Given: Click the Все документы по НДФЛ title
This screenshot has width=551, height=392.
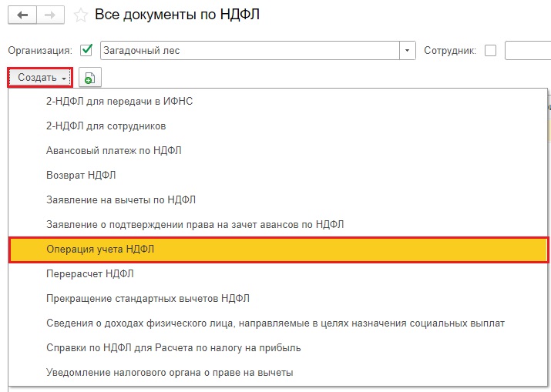Looking at the screenshot, I should coord(177,15).
